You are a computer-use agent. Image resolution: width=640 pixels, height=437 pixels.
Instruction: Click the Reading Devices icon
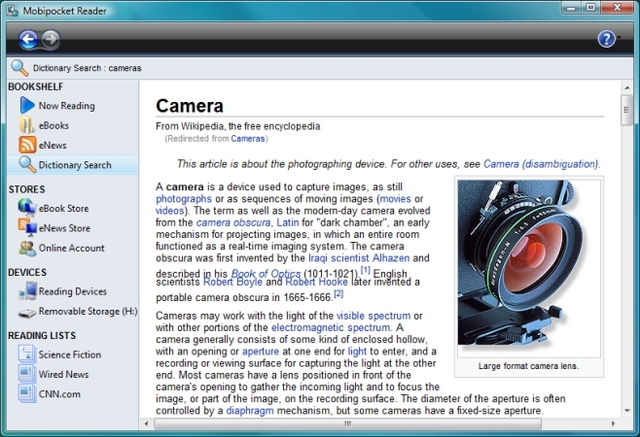pyautogui.click(x=28, y=291)
